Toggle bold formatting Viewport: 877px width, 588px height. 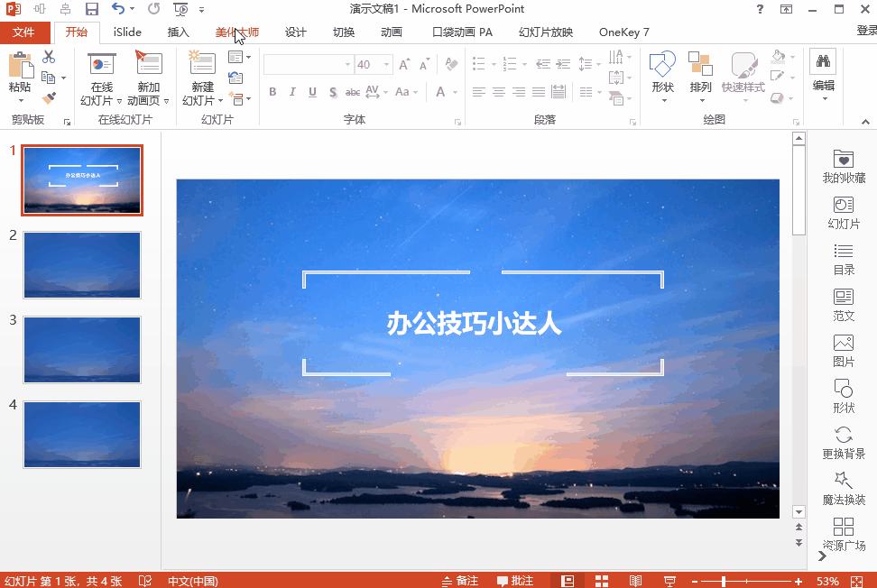pos(272,92)
